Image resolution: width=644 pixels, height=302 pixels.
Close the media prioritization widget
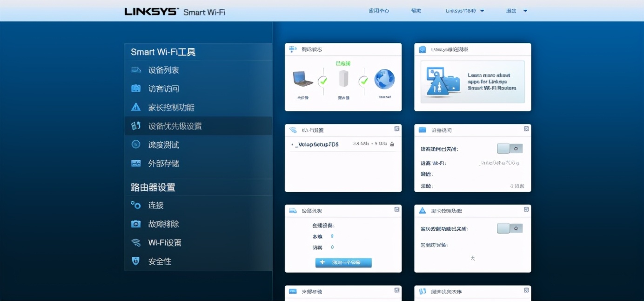pos(526,290)
